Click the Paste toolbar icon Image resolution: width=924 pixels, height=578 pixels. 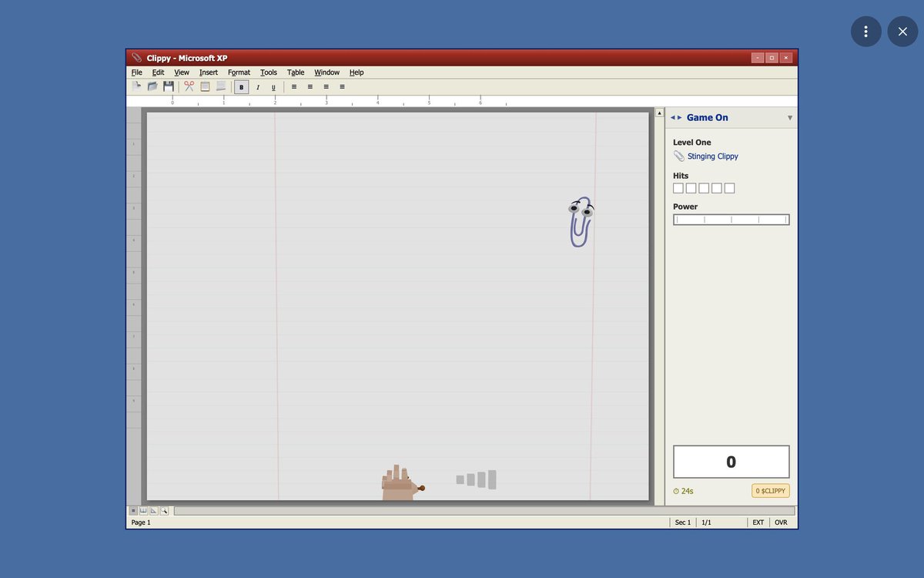coord(221,87)
